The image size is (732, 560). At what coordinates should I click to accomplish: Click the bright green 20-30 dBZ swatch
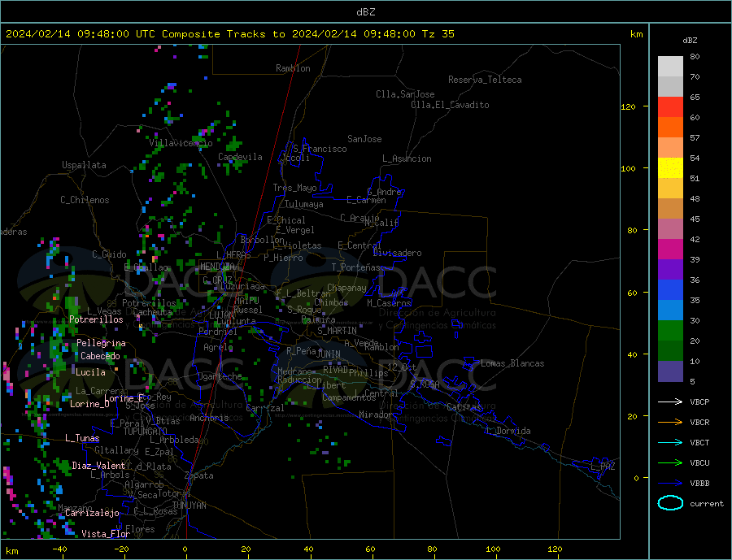(670, 331)
